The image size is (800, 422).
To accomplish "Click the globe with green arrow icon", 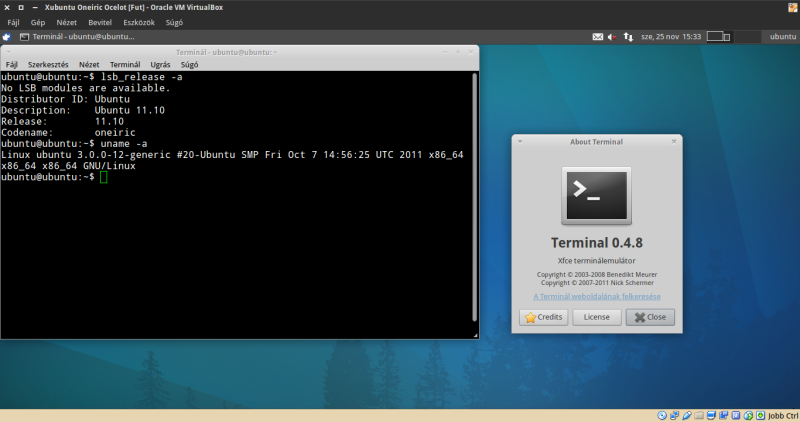I will [x=748, y=415].
